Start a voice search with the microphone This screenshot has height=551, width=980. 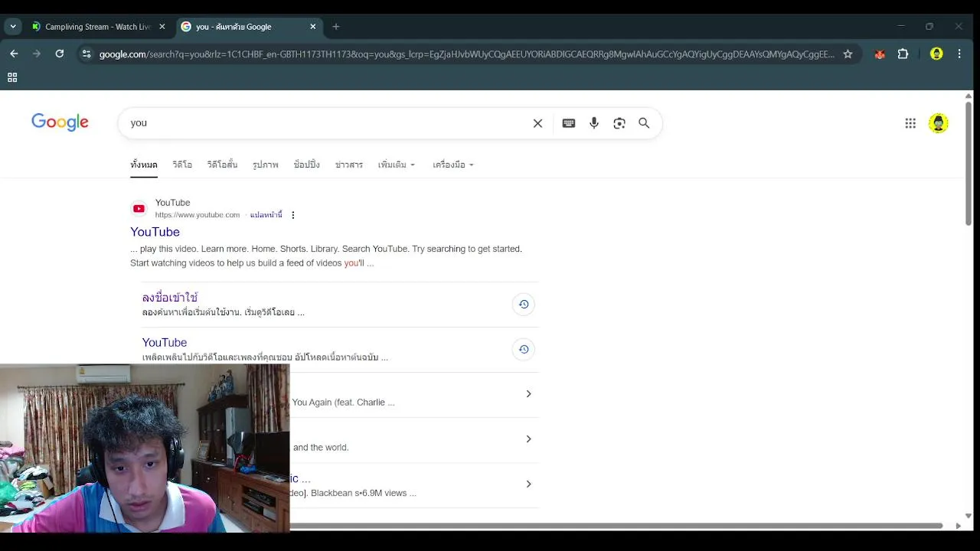[594, 123]
